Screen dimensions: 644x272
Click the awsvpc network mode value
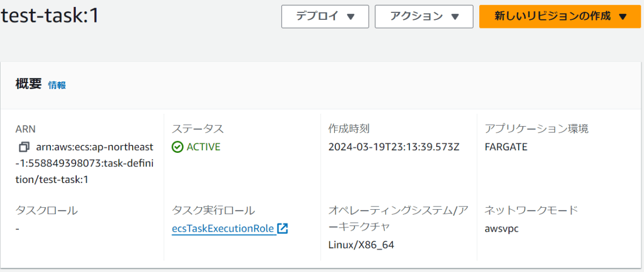pyautogui.click(x=501, y=229)
